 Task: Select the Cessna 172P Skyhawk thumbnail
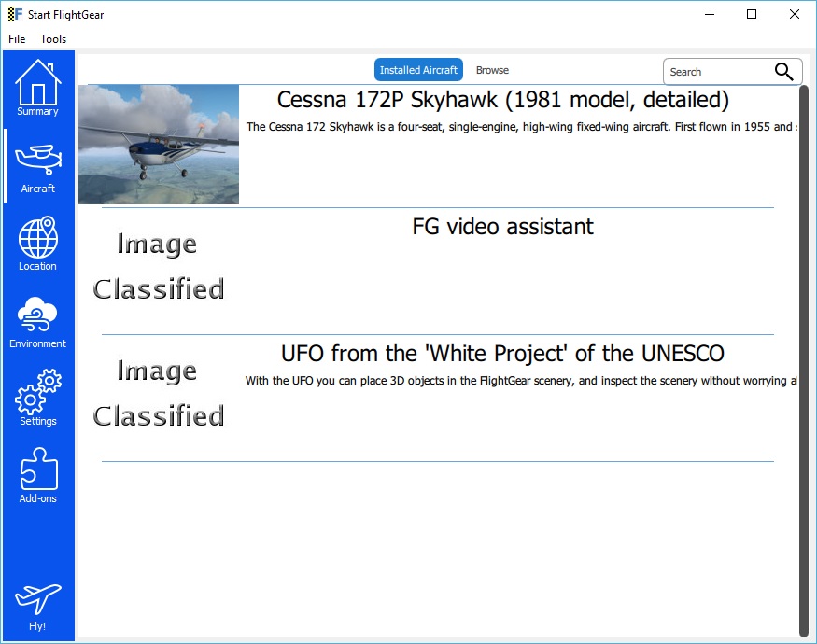click(159, 145)
